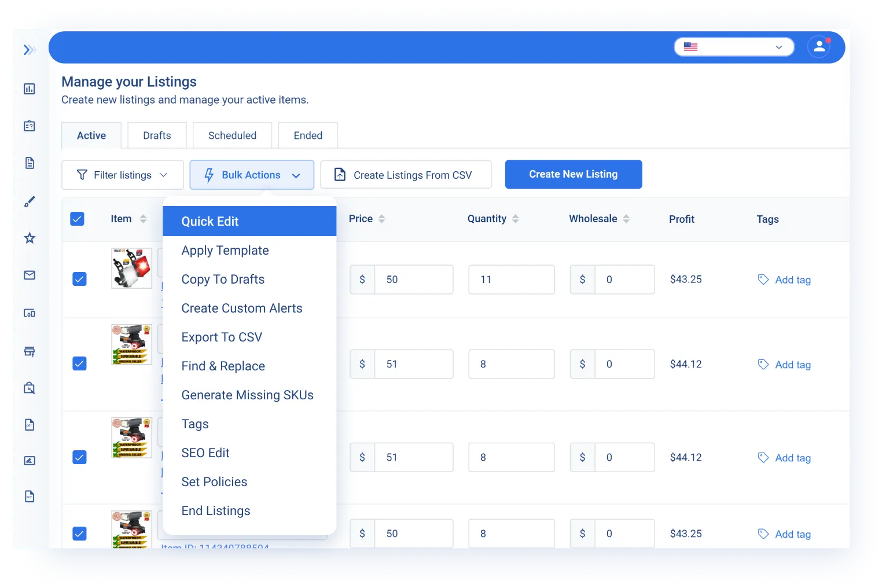Image resolution: width=882 pixels, height=588 pixels.
Task: Click the $43.25 profit in the quantity 11 row
Action: tap(686, 280)
